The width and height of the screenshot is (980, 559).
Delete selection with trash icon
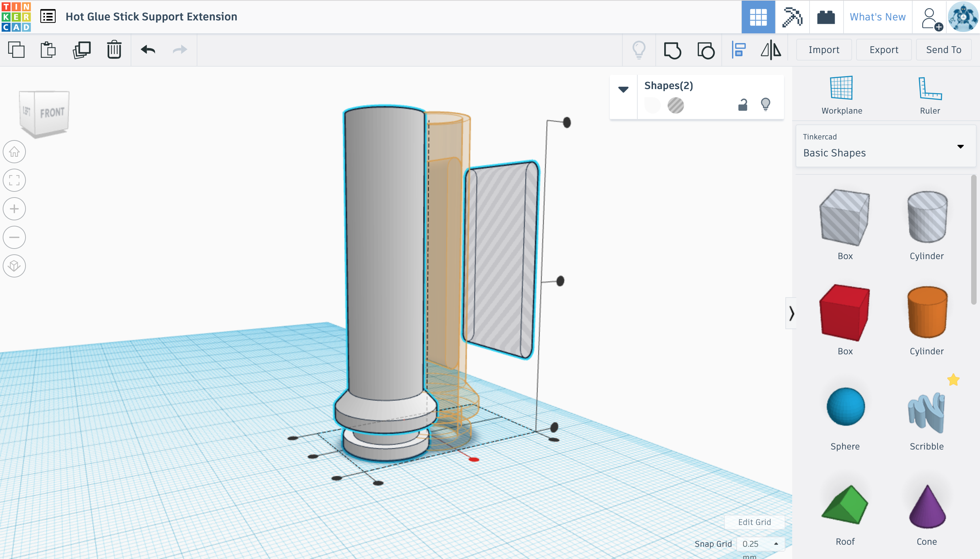(114, 50)
